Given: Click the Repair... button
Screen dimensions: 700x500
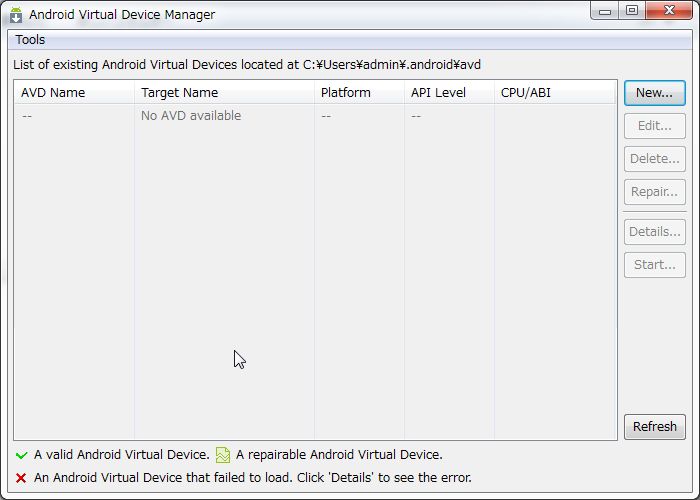Looking at the screenshot, I should (x=654, y=192).
